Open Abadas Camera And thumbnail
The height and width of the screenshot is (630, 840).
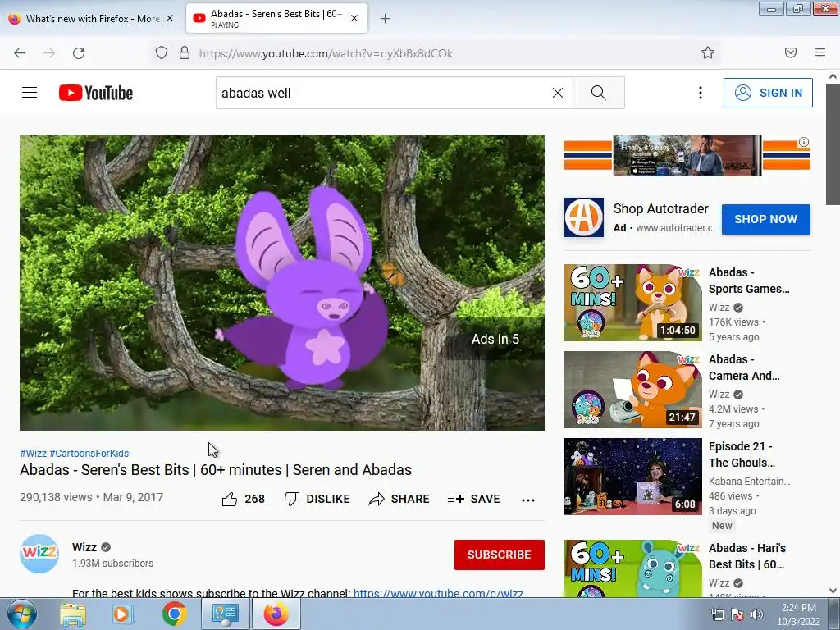point(632,390)
